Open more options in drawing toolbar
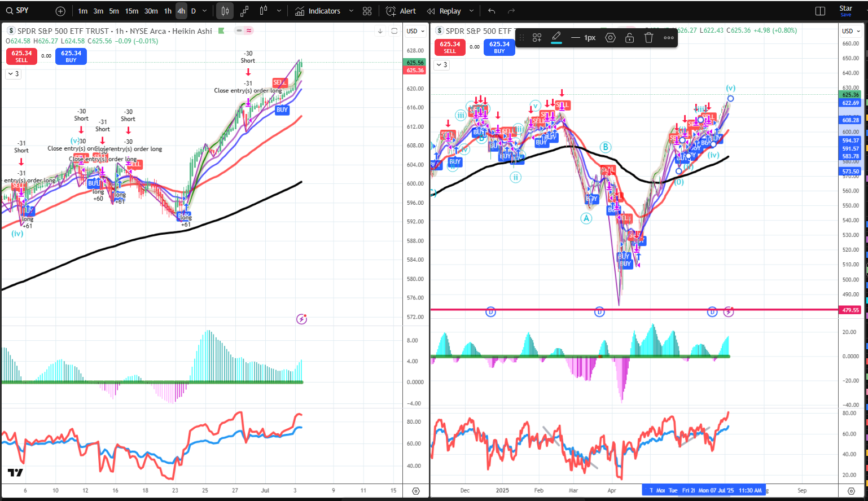868x501 pixels. click(x=669, y=38)
